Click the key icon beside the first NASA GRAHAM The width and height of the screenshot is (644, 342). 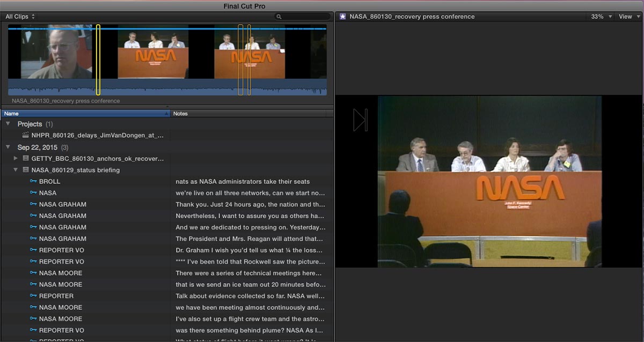point(33,204)
